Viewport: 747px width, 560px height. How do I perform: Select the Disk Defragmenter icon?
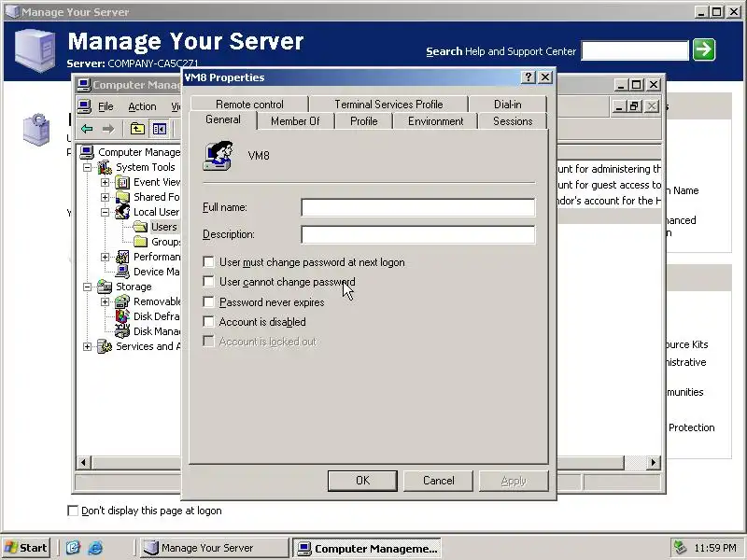pos(122,316)
